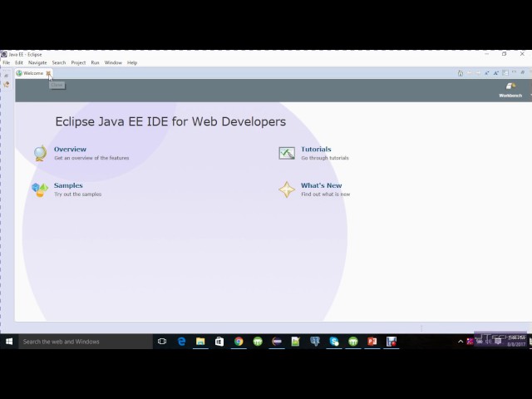Viewport: 532px width, 399px height.
Task: Select the Welcome tab
Action: click(x=33, y=73)
